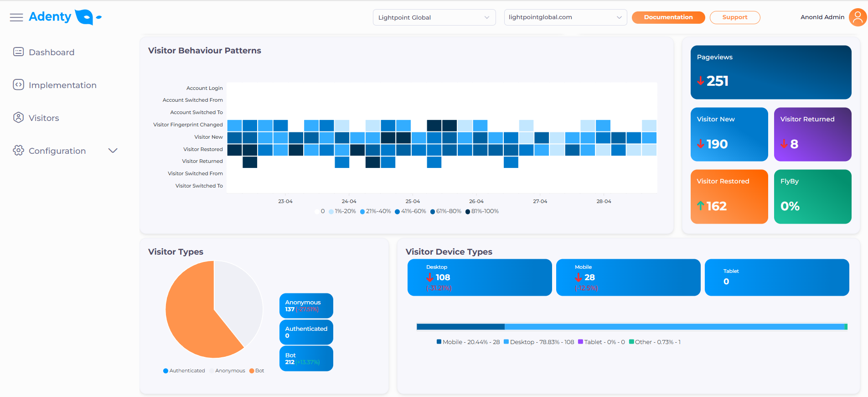
Task: Toggle Authenticated in pie chart legend
Action: coord(184,371)
